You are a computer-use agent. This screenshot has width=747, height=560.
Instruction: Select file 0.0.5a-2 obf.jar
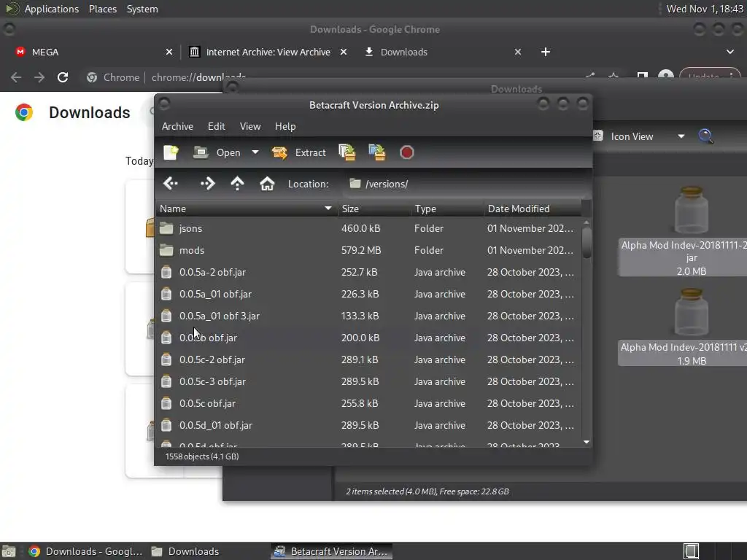click(x=368, y=273)
